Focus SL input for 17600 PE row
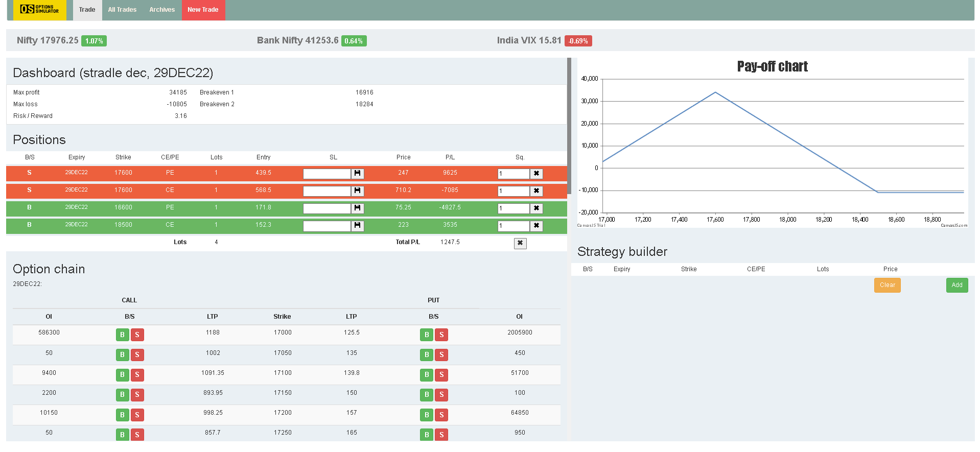The image size is (980, 452). (327, 174)
